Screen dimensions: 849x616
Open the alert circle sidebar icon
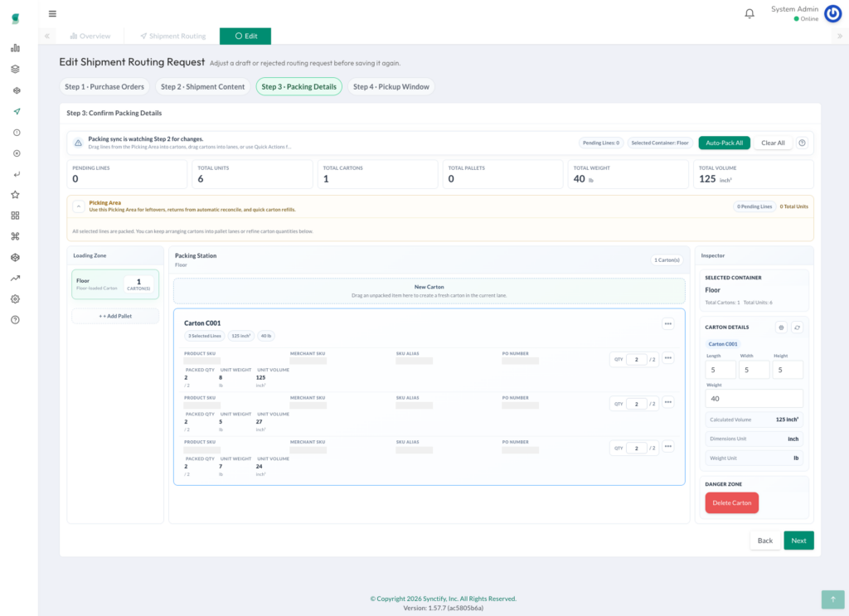click(x=17, y=133)
